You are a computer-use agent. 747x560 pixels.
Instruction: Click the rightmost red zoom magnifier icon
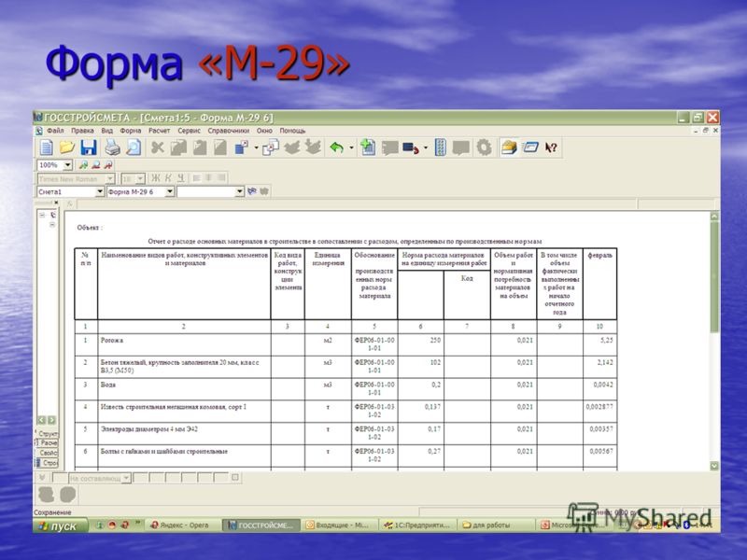click(x=108, y=165)
